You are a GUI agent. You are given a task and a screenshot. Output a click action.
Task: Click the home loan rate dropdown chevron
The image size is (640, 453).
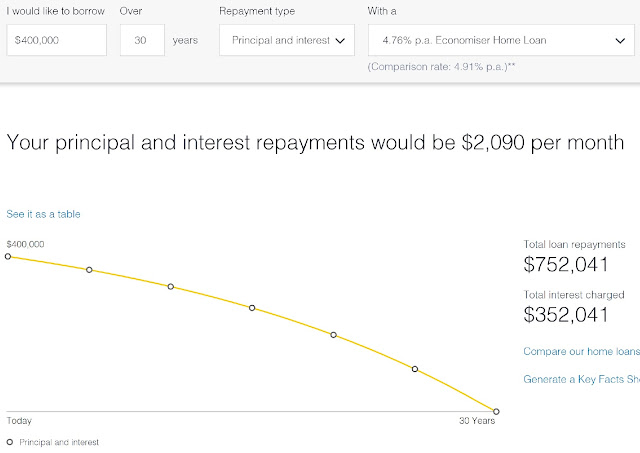point(615,41)
